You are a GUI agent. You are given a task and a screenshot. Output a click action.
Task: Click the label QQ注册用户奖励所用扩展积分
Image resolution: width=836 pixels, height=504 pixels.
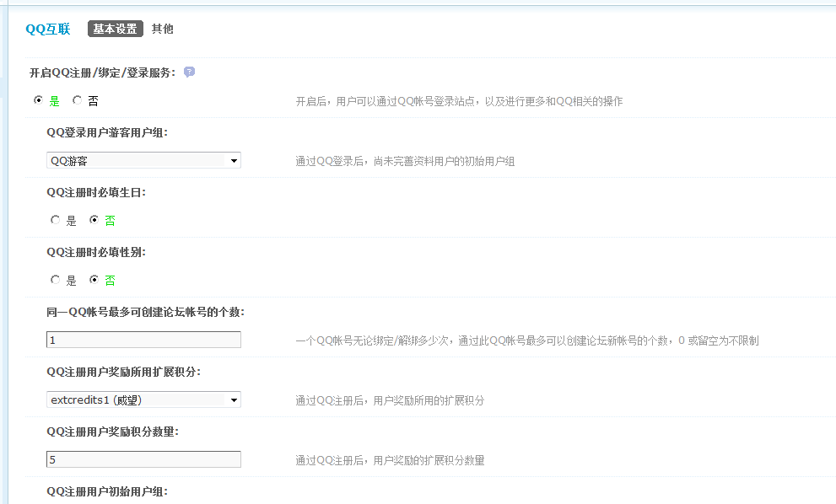(124, 372)
